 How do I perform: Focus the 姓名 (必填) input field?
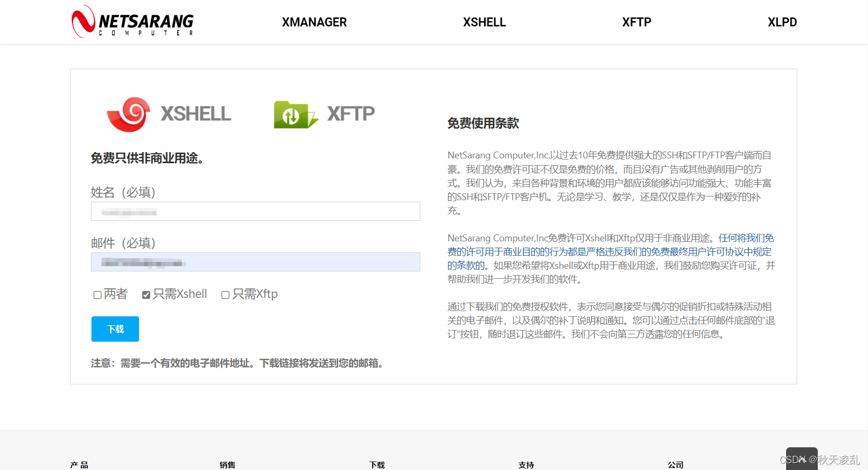(255, 211)
